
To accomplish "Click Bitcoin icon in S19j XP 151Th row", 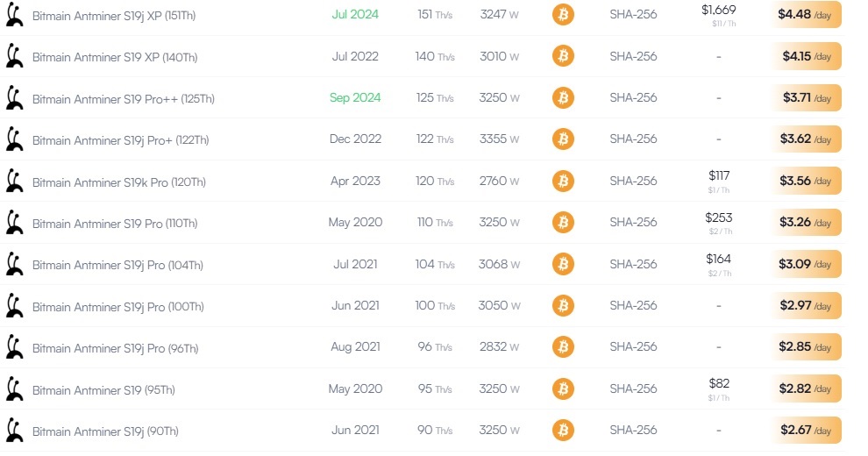I will (x=563, y=14).
